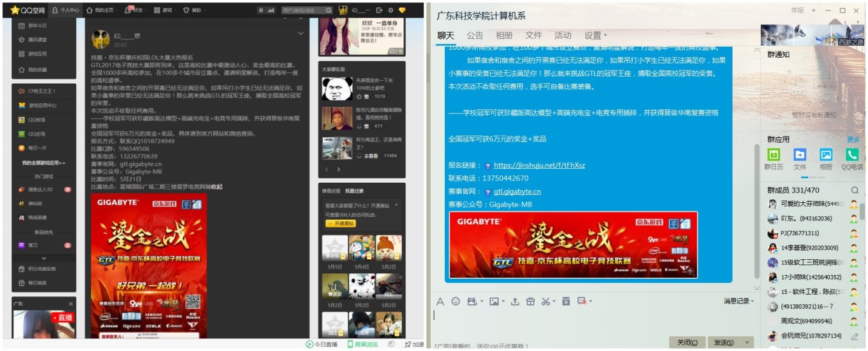Open the 鎏金之战 poster image in chat
The width and height of the screenshot is (868, 351).
tap(573, 245)
